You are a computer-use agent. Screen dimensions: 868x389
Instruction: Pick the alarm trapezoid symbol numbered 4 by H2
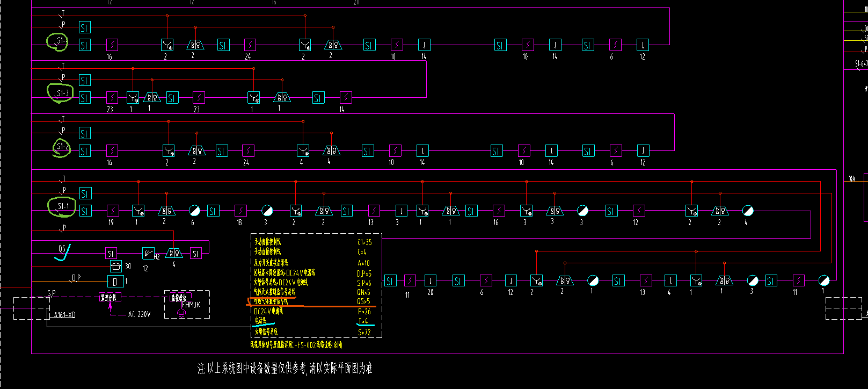174,253
